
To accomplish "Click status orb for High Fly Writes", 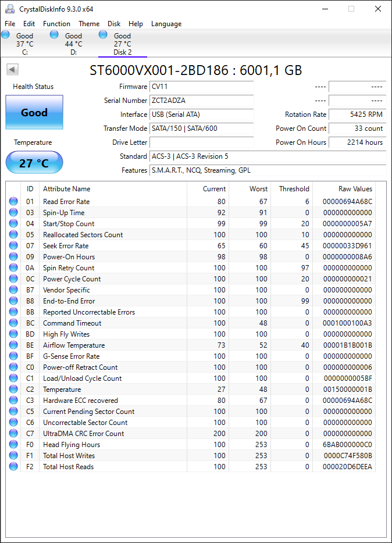I will [x=13, y=334].
